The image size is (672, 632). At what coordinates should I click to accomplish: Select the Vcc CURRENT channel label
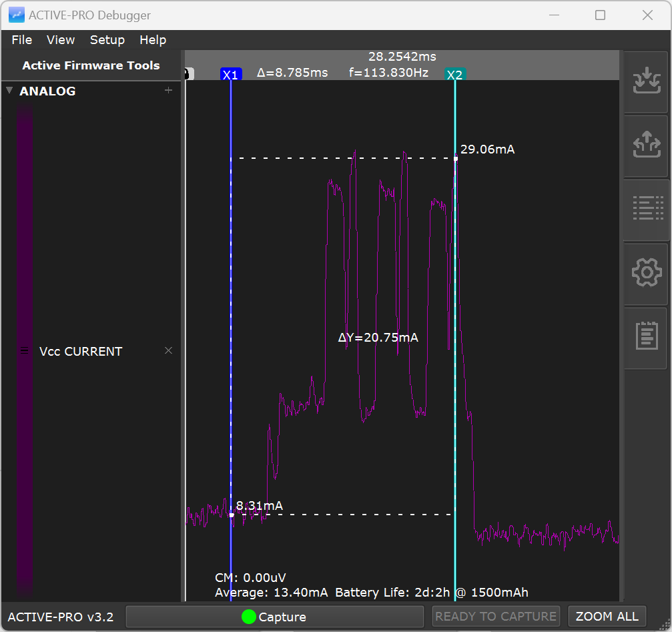[x=81, y=351]
